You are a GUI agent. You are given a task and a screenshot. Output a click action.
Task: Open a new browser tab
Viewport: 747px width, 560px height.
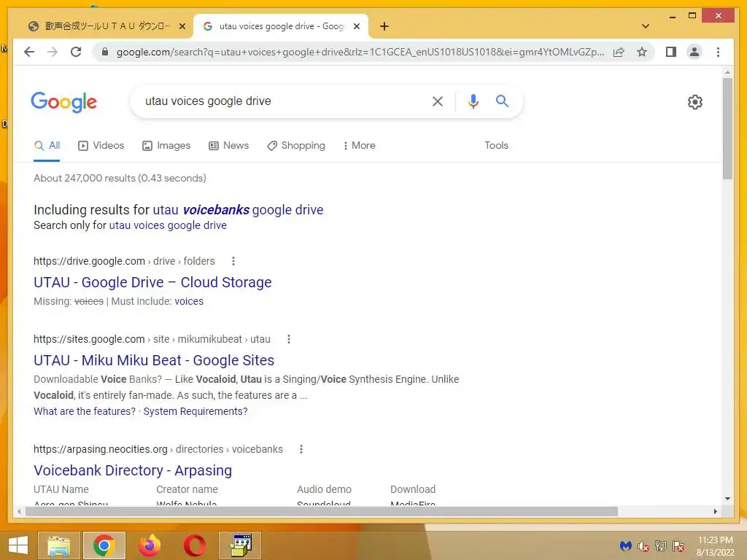(384, 26)
